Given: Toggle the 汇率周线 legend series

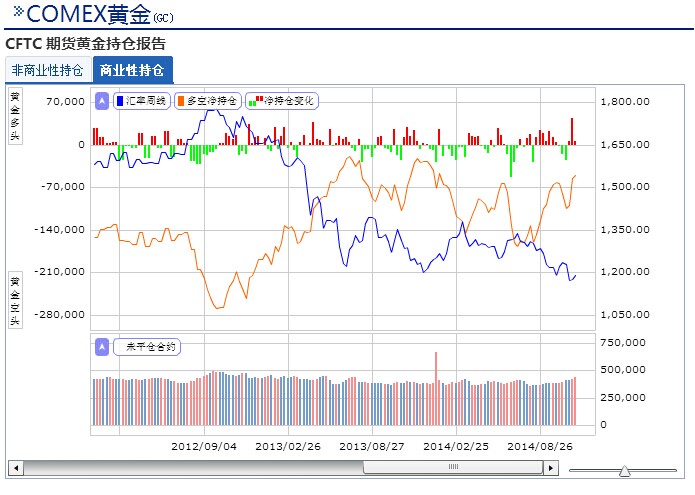Looking at the screenshot, I should coord(142,101).
